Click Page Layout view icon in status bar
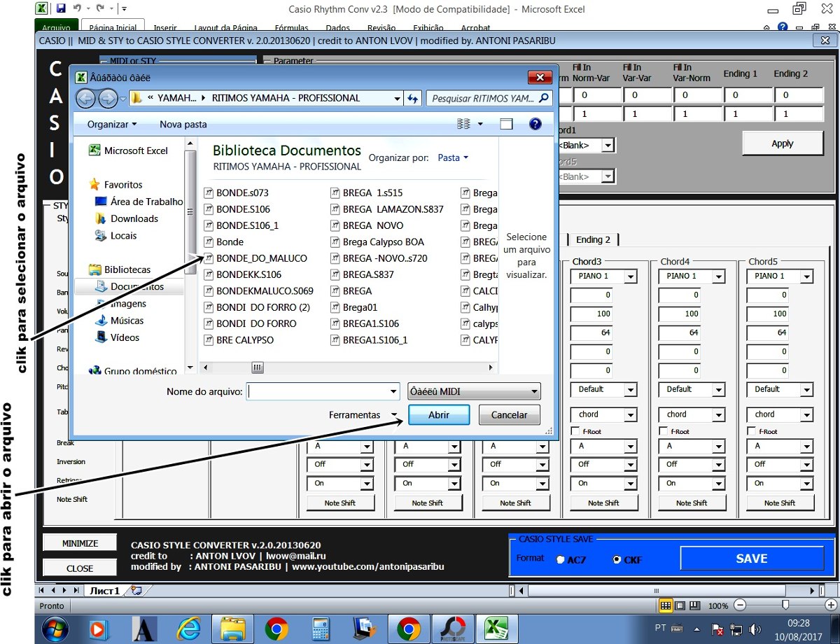The height and width of the screenshot is (644, 840). pos(680,605)
